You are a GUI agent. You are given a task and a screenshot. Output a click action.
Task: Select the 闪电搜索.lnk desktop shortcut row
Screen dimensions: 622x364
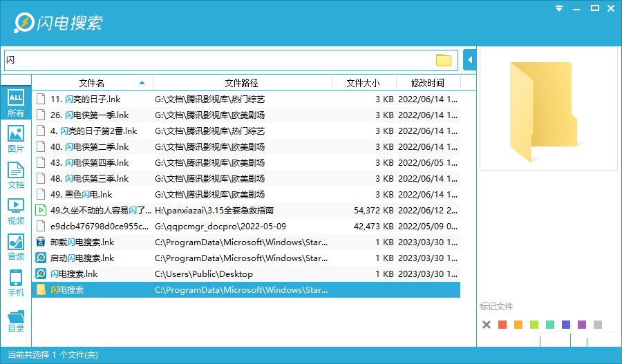click(246, 274)
